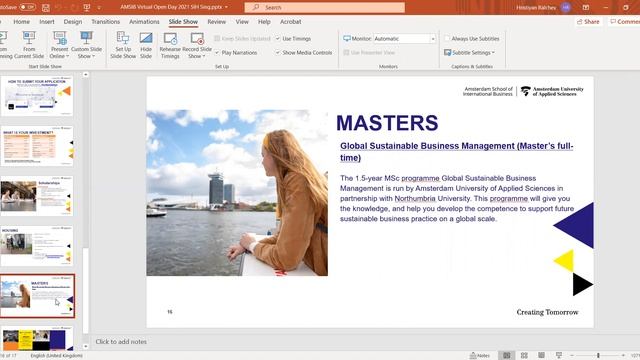
Task: Click the Creating Tomorrow footer text
Action: [x=547, y=312]
